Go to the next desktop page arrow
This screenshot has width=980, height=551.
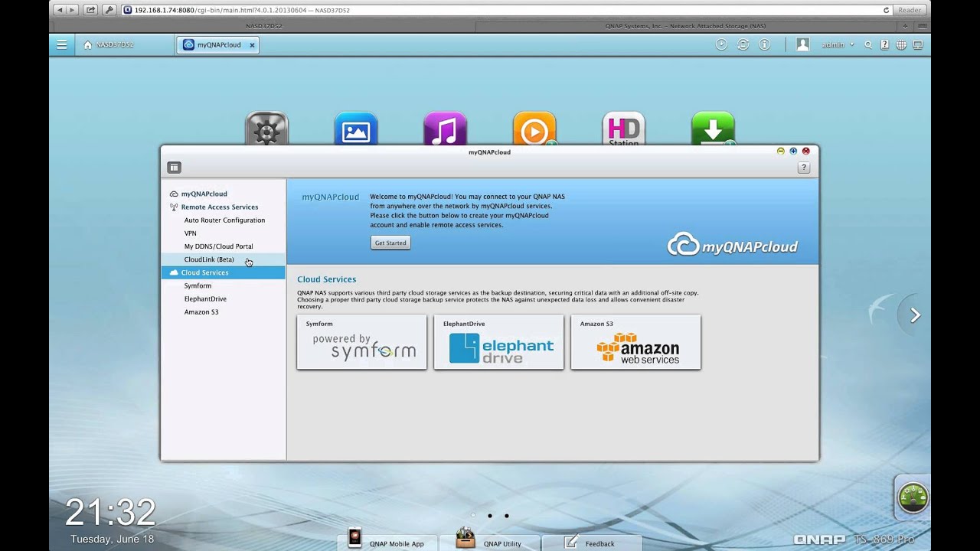click(915, 315)
